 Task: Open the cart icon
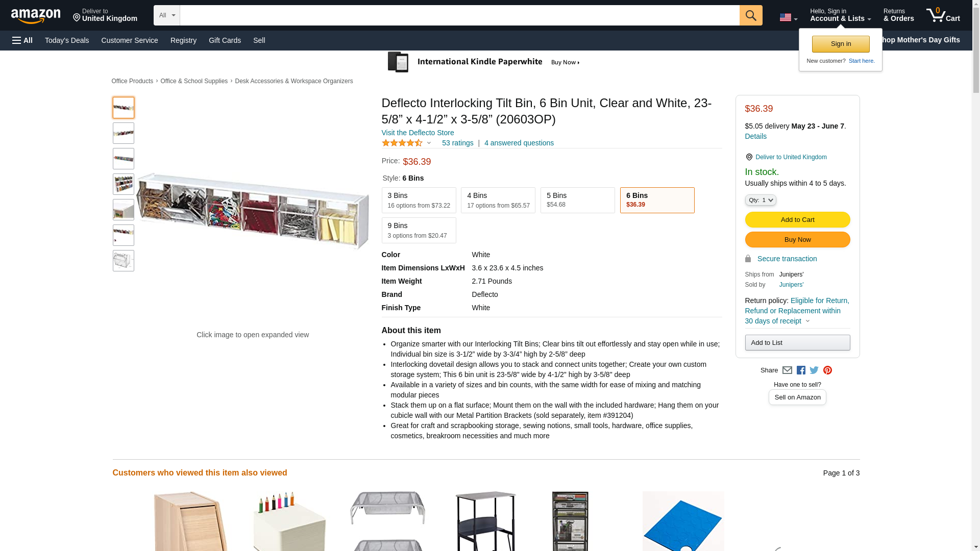point(943,15)
